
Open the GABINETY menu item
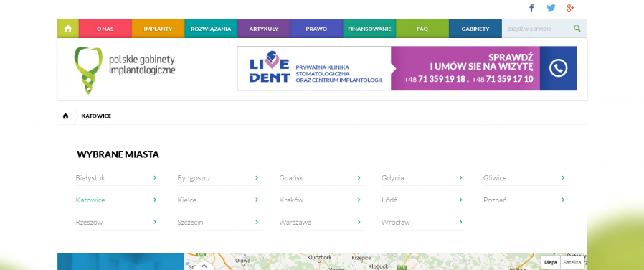click(x=475, y=29)
